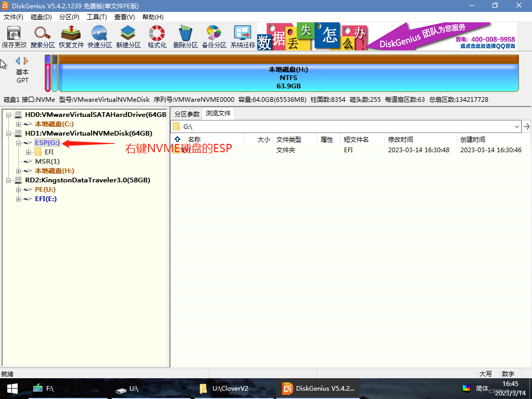Collapse the HD1 VMwareVirtualNVMeDisk node
The height and width of the screenshot is (399, 532).
[9, 134]
